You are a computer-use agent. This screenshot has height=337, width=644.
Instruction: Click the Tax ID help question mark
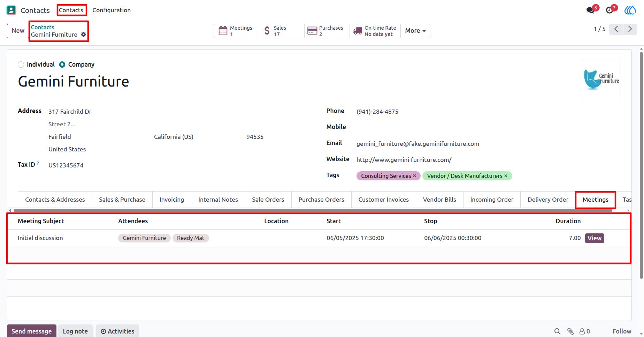coord(38,163)
